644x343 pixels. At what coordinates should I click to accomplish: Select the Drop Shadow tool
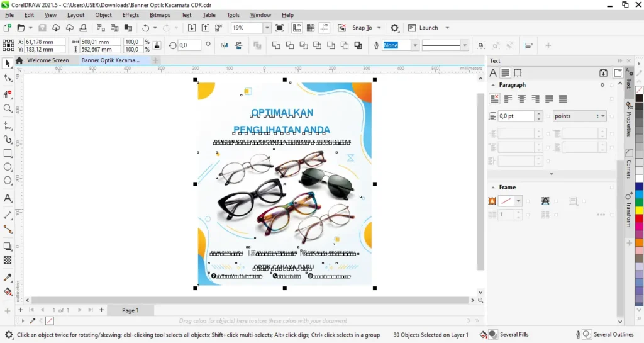(x=8, y=246)
